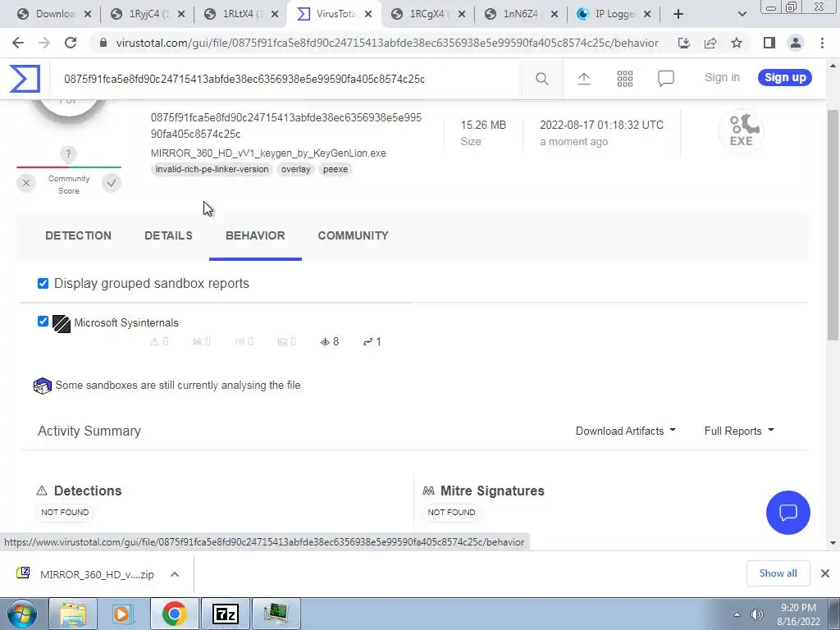Screen dimensions: 840x630
Task: Click the Mitre Signatures heading
Action: click(492, 491)
